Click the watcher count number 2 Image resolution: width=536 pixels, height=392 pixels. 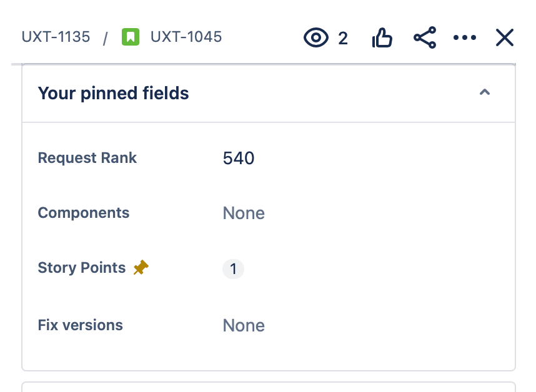pos(343,39)
